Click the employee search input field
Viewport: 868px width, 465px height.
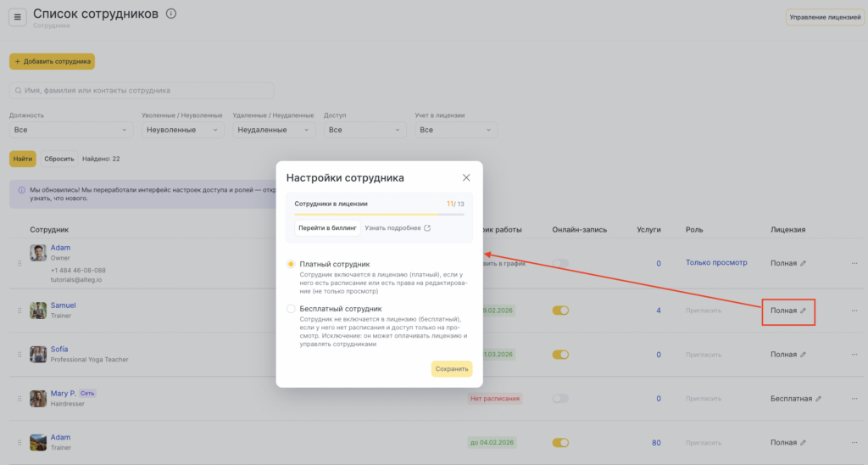(x=142, y=90)
